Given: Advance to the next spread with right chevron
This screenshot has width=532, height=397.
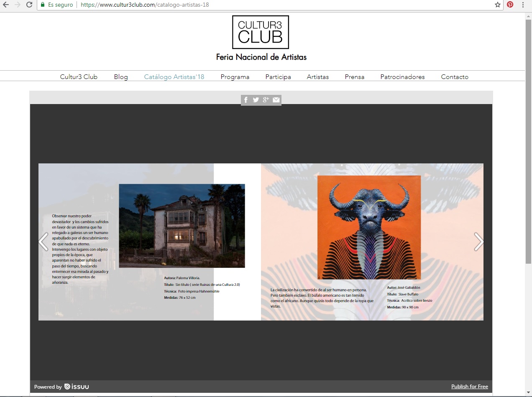Looking at the screenshot, I should 478,242.
